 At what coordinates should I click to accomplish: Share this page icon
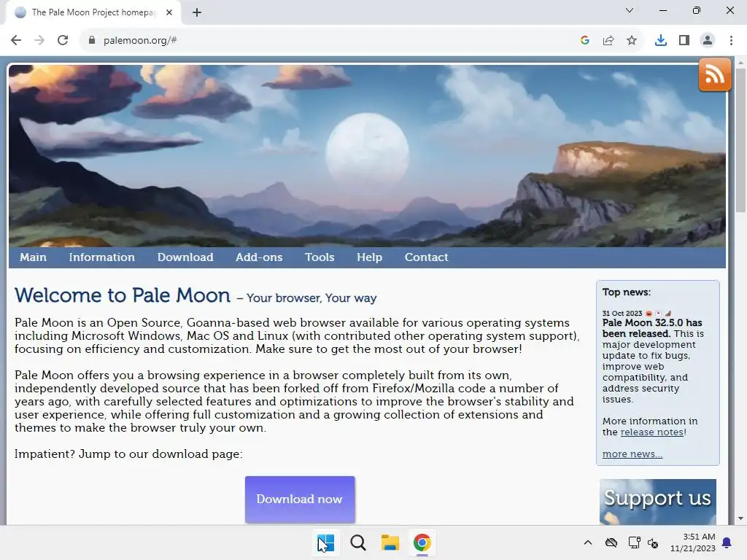[608, 41]
